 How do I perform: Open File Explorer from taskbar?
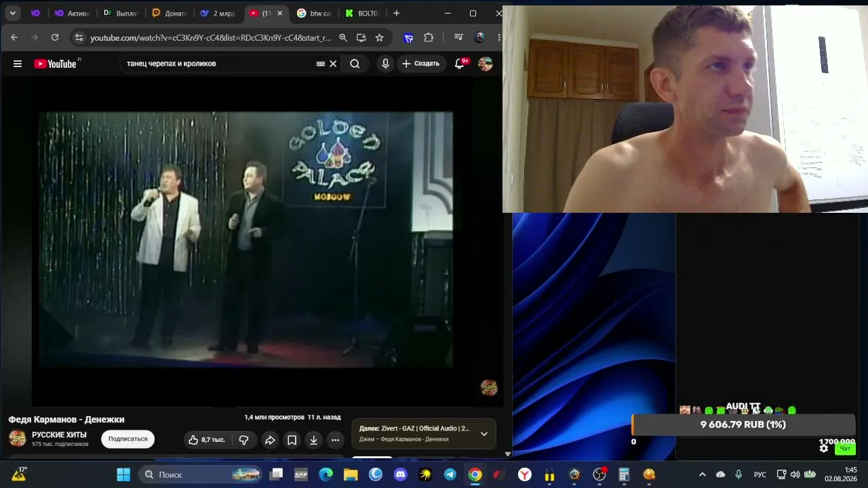(351, 474)
